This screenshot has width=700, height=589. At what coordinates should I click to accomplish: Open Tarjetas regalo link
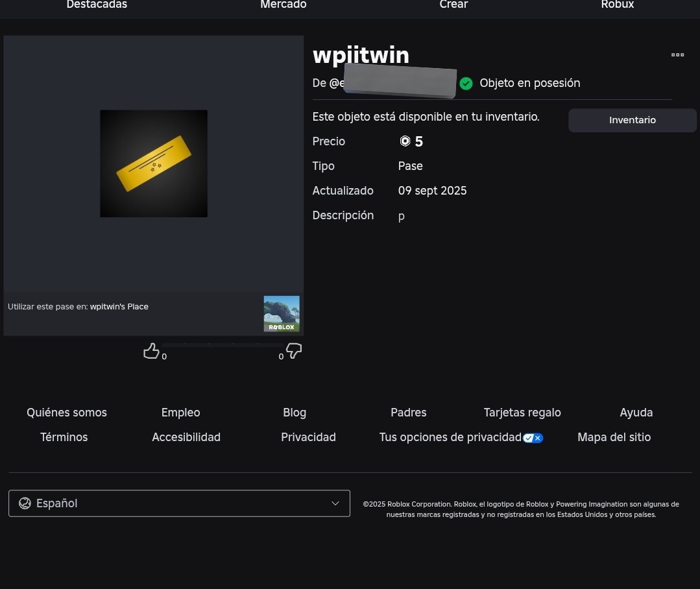click(x=522, y=413)
